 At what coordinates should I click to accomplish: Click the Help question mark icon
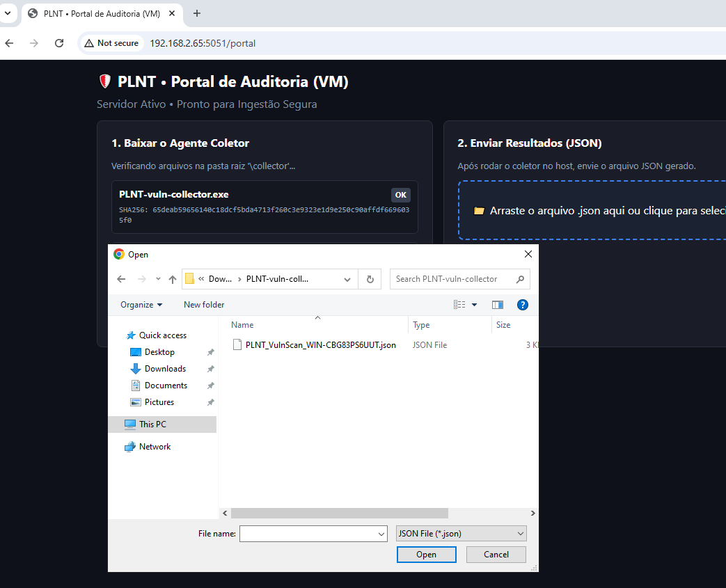(x=523, y=305)
